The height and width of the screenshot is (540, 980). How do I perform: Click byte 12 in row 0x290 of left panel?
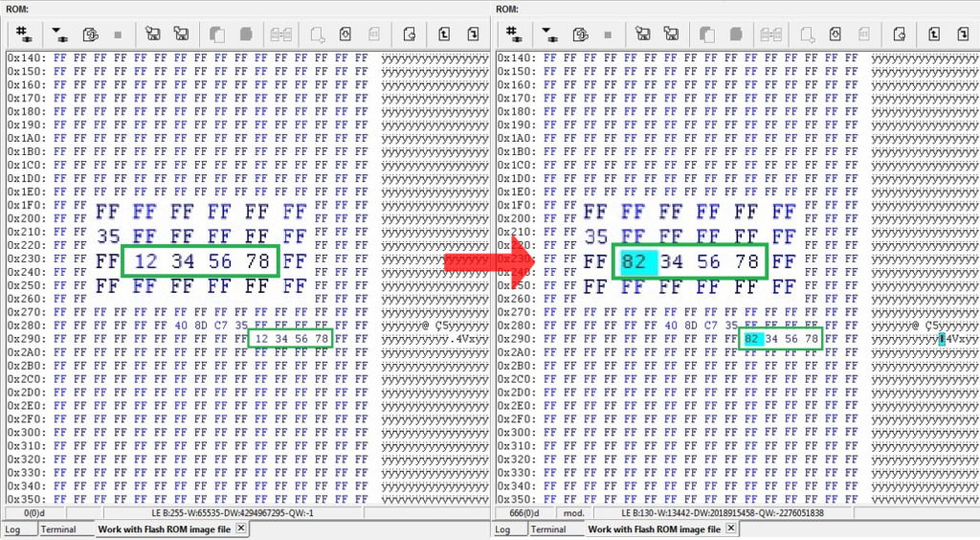(x=262, y=339)
